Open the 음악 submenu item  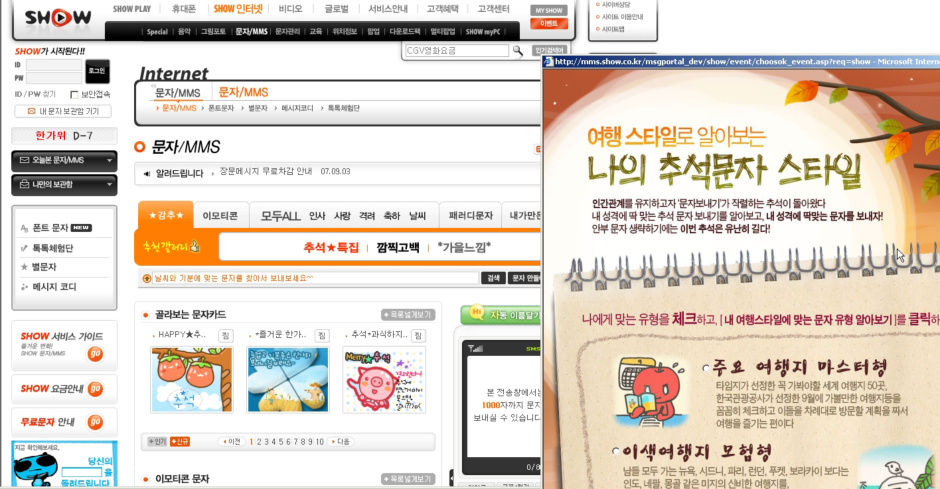(x=184, y=31)
